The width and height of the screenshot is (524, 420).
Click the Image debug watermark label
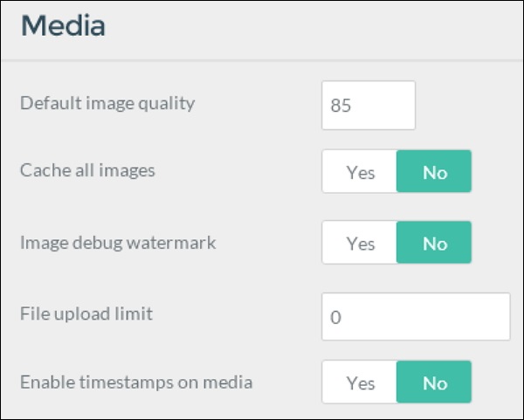click(x=118, y=242)
